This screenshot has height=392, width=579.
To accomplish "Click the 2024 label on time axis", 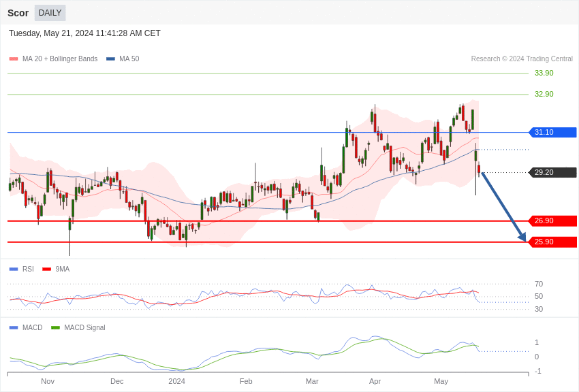I will [x=176, y=381].
